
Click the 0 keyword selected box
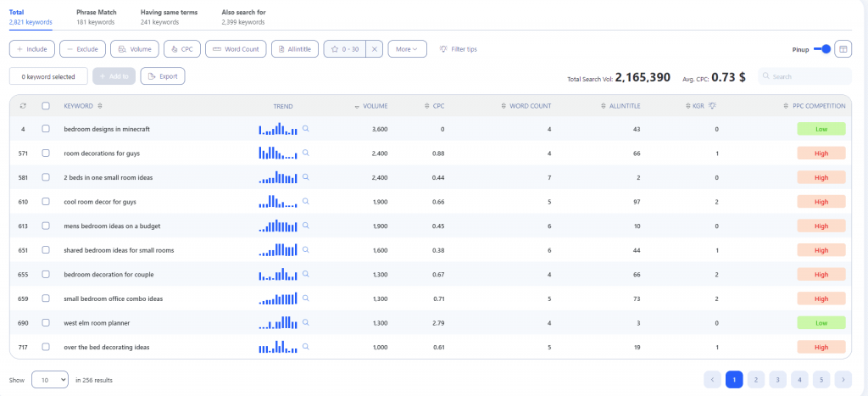[48, 76]
